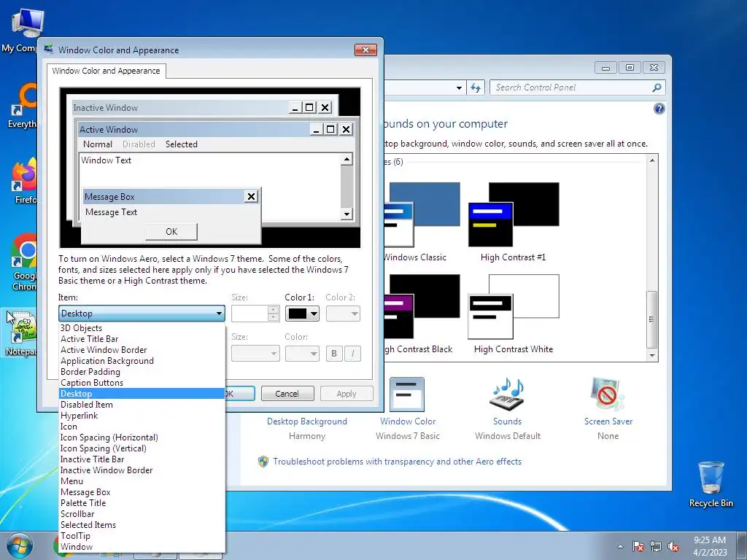This screenshot has height=560, width=747.
Task: Click the Control Panel help icon
Action: (659, 109)
